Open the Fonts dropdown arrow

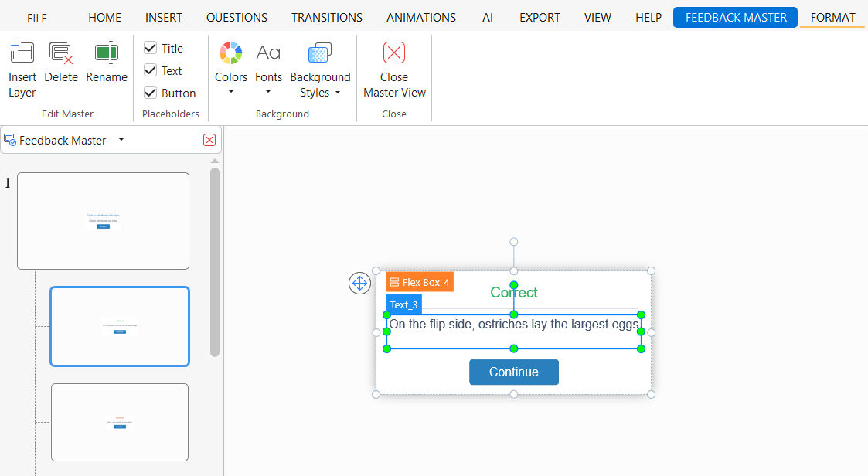(x=268, y=93)
